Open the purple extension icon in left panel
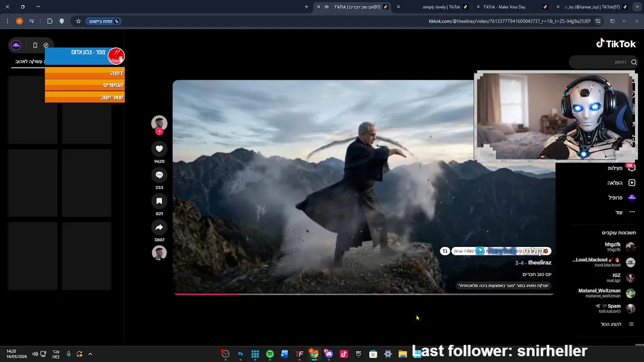Screen dimensions: 644x362 coord(16,45)
